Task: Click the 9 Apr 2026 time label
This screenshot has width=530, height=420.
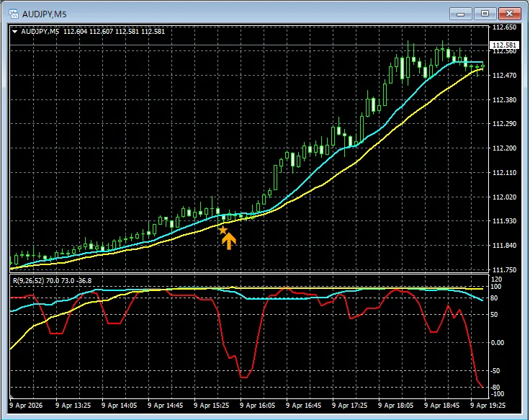Action: pyautogui.click(x=26, y=405)
